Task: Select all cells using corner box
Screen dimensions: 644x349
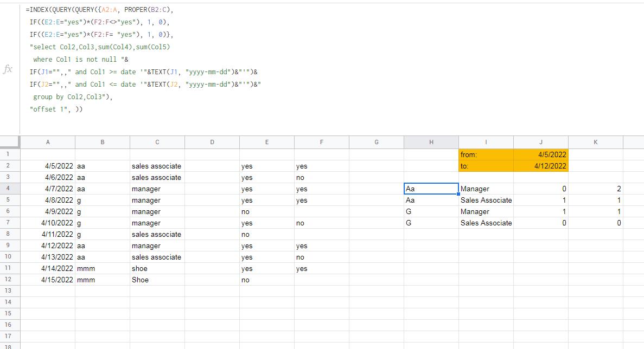Action: [9, 142]
